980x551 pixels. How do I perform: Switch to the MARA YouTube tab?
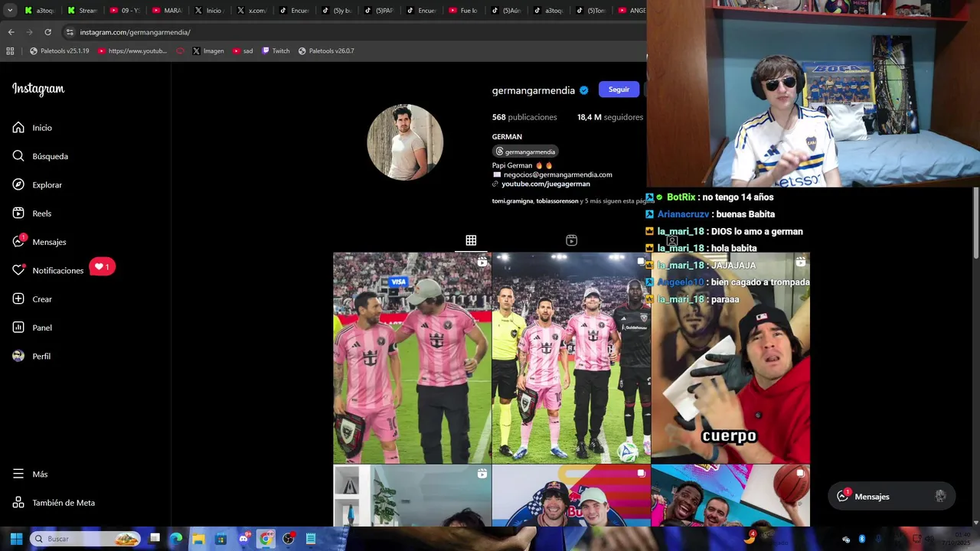click(167, 11)
